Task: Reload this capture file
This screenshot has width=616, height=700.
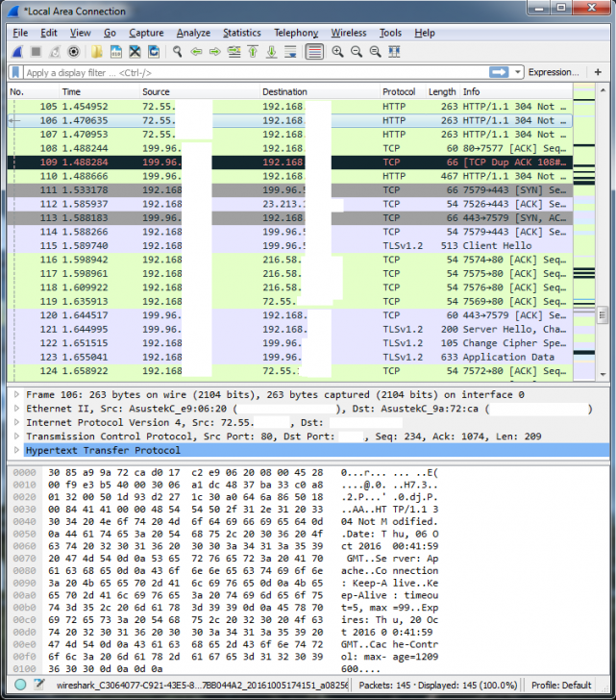Action: point(154,52)
